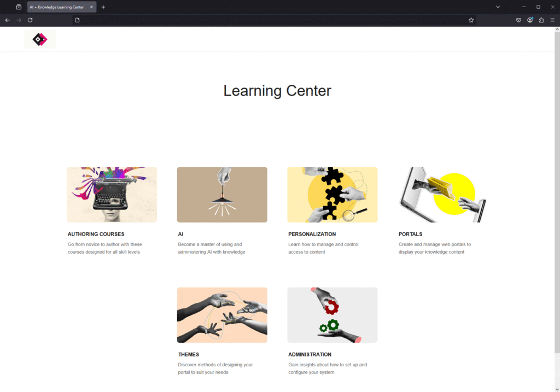Open the Pocket save icon in toolbar
The height and width of the screenshot is (392, 560).
(x=518, y=20)
